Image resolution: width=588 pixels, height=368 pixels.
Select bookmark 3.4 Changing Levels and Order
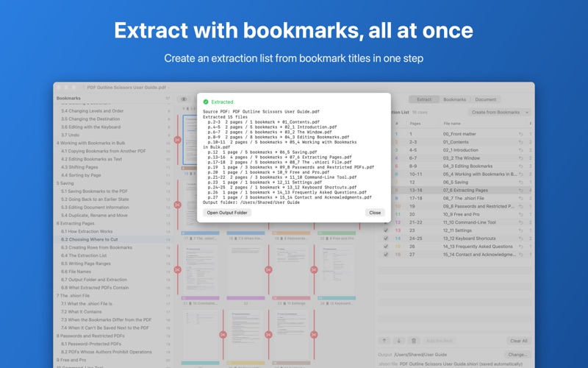pos(93,111)
